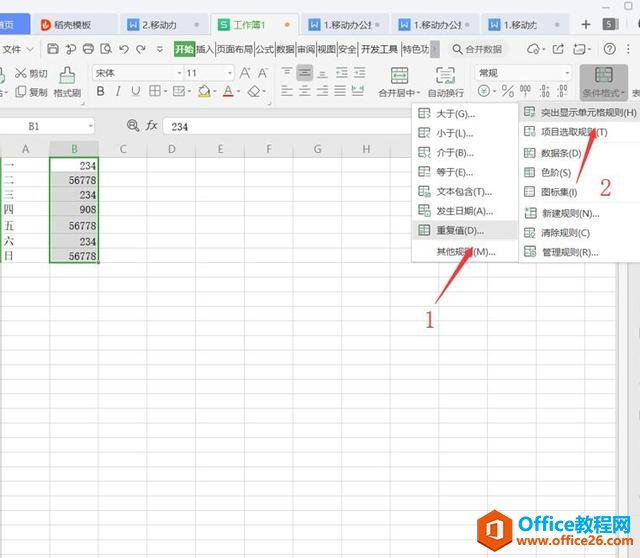
Task: Increase font size with larger A
Action: (245, 73)
